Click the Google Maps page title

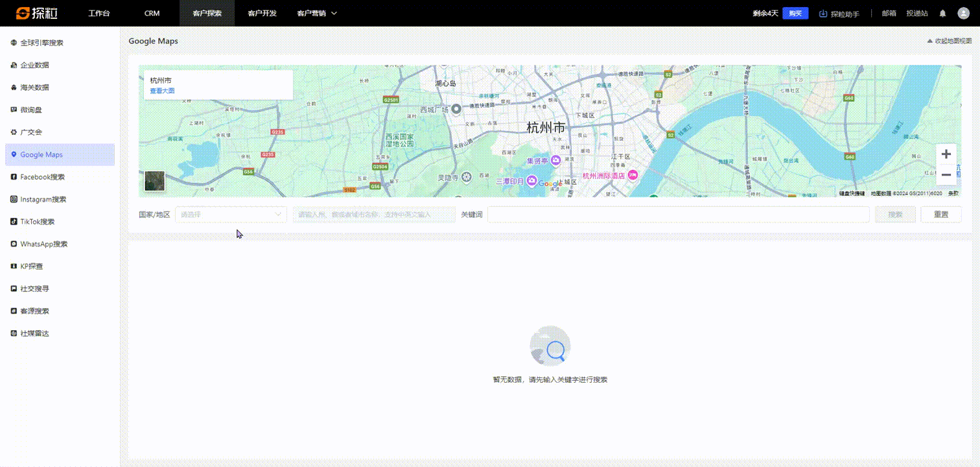coord(153,41)
